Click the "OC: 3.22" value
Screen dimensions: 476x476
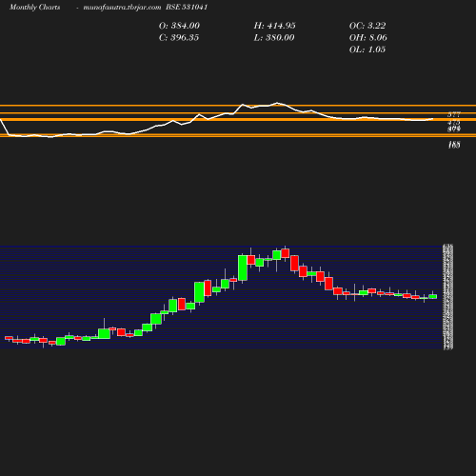pos(367,26)
